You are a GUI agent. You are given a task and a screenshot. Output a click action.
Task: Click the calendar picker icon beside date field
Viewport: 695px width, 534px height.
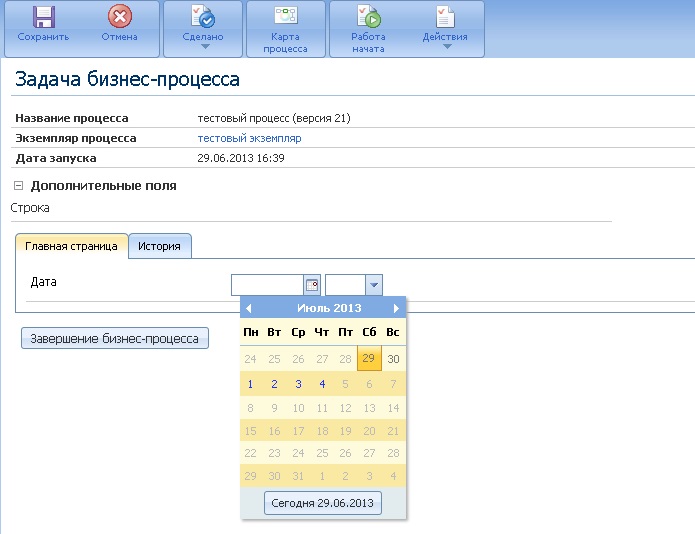(x=312, y=285)
